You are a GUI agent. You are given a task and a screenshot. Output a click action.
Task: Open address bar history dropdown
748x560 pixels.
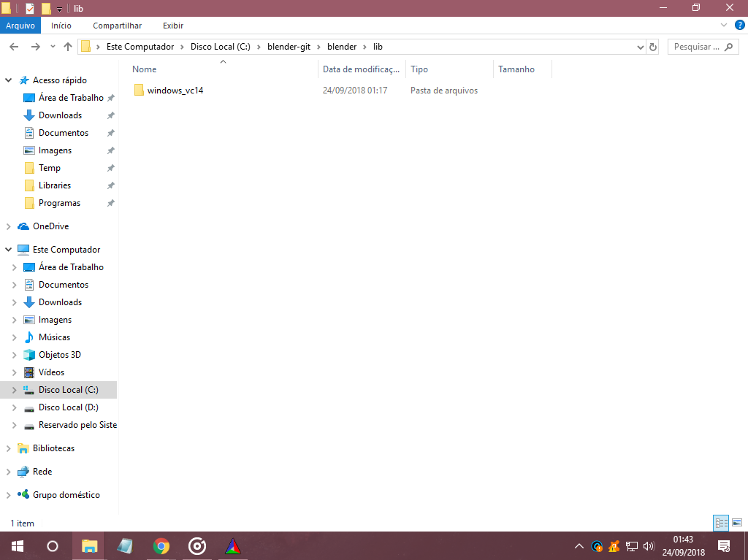640,47
